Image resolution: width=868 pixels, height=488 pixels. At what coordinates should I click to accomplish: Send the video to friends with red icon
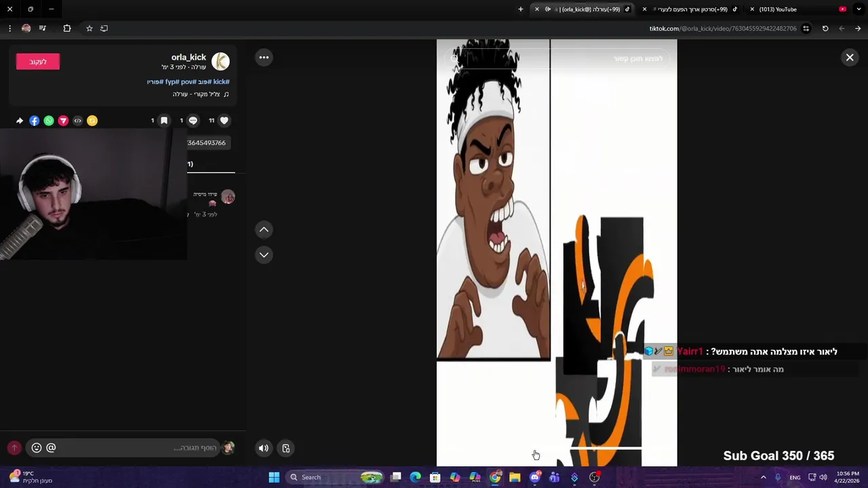pos(63,121)
